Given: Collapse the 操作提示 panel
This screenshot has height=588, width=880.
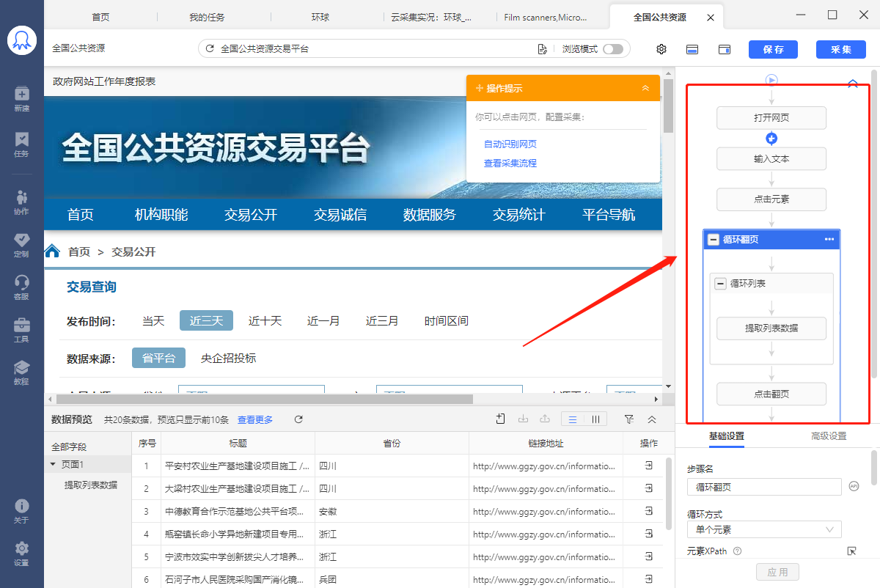Looking at the screenshot, I should click(x=645, y=88).
